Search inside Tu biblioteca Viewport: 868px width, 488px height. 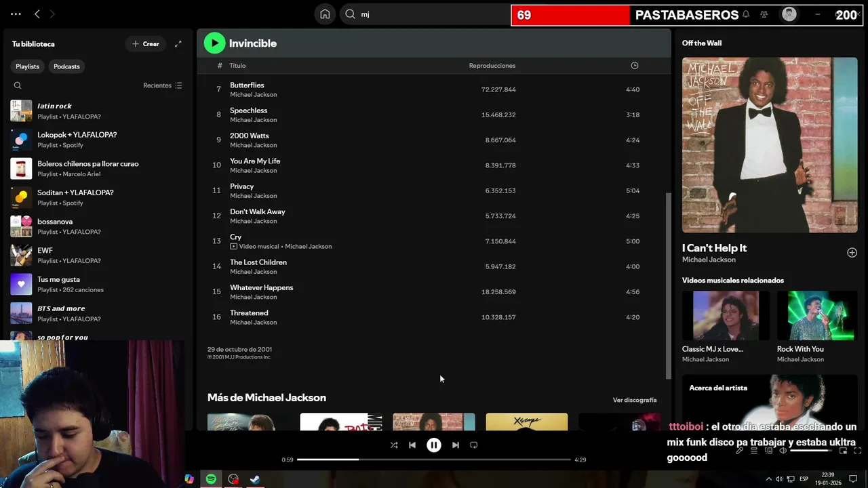[18, 85]
